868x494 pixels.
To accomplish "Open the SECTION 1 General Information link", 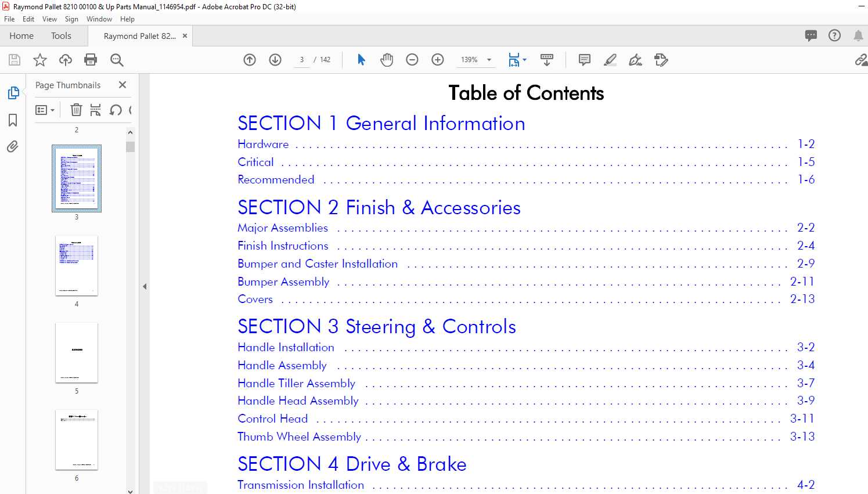I will [x=381, y=123].
